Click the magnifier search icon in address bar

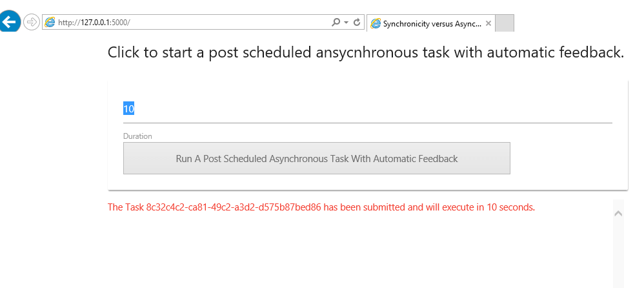[x=336, y=22]
